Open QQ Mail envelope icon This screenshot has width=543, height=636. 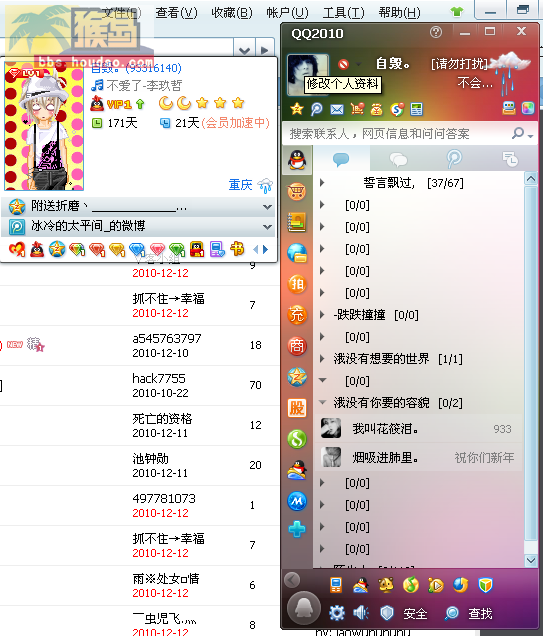(337, 109)
